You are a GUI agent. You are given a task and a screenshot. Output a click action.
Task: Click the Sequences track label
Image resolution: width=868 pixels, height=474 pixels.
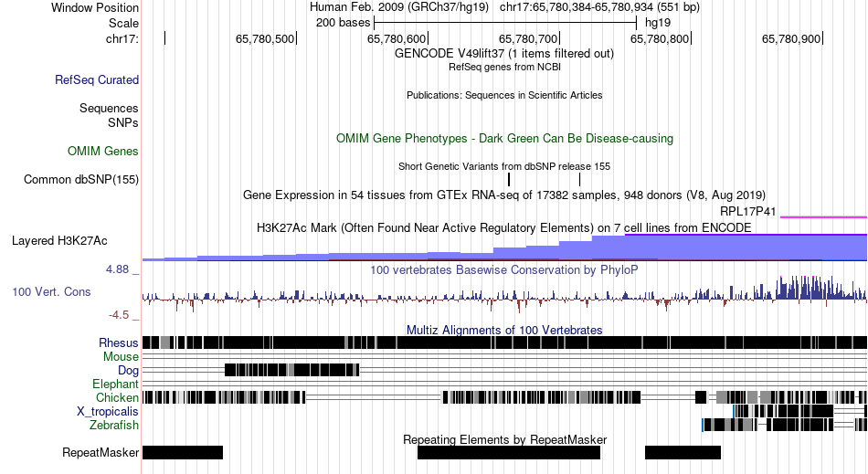[x=109, y=108]
